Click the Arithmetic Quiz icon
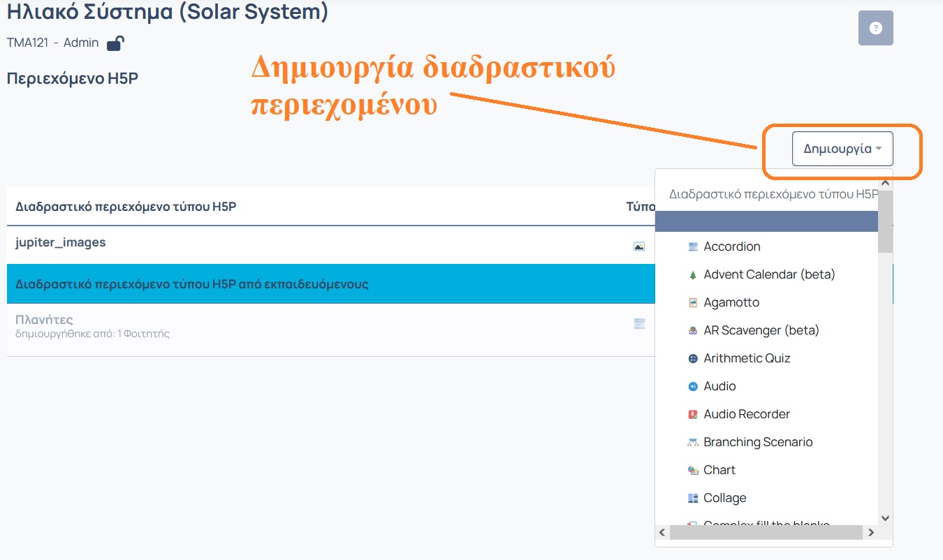The height and width of the screenshot is (560, 943). [x=693, y=358]
